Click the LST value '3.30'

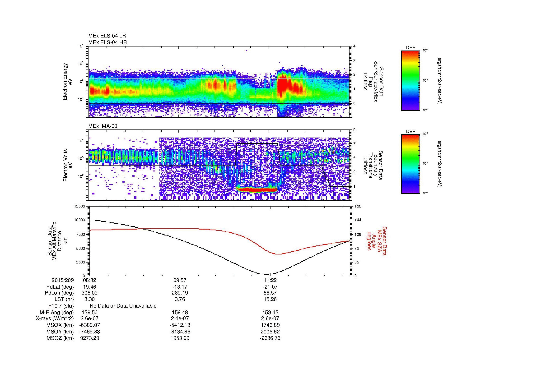click(89, 299)
